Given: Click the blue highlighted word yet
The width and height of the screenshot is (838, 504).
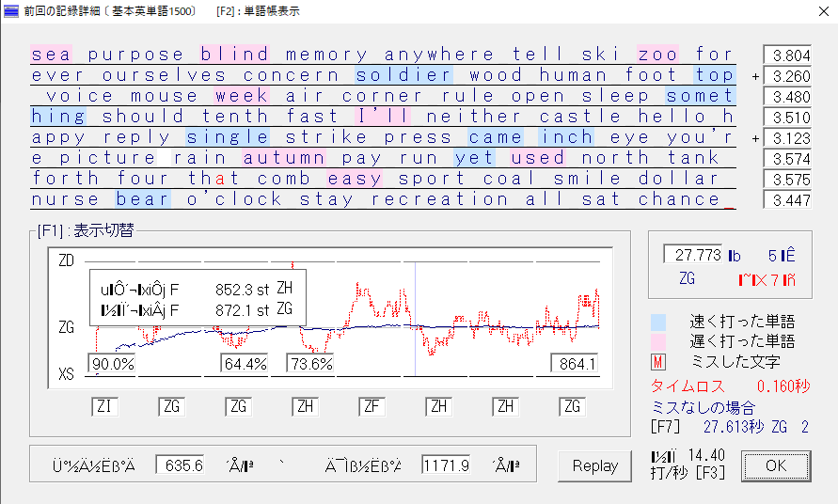Looking at the screenshot, I should tap(475, 158).
